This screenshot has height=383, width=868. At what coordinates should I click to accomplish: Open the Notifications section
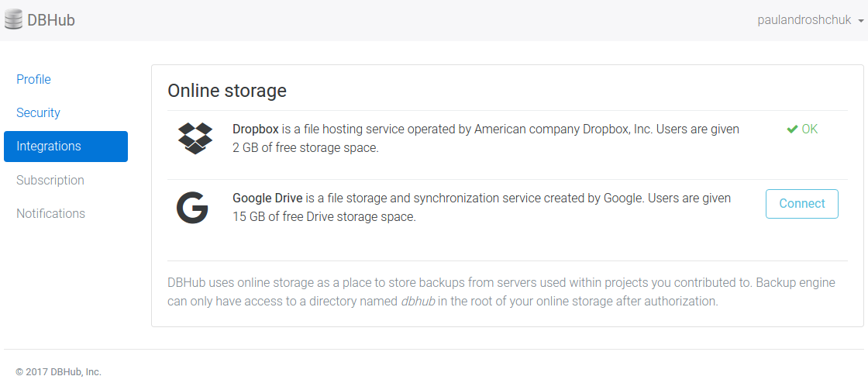50,213
